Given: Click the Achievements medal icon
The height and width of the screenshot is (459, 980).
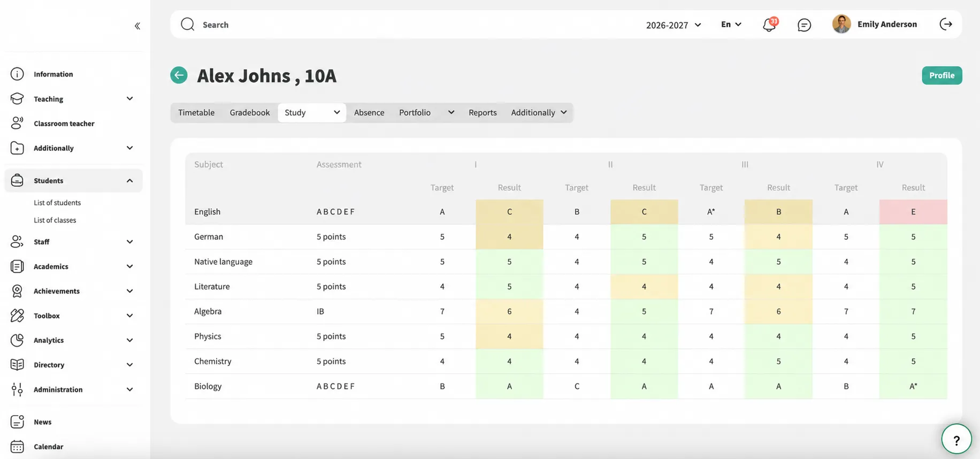Looking at the screenshot, I should pos(17,290).
